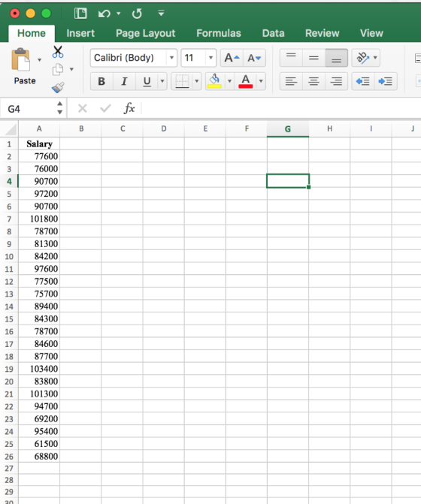
Task: Open Underline style dropdown arrow
Action: [x=162, y=81]
